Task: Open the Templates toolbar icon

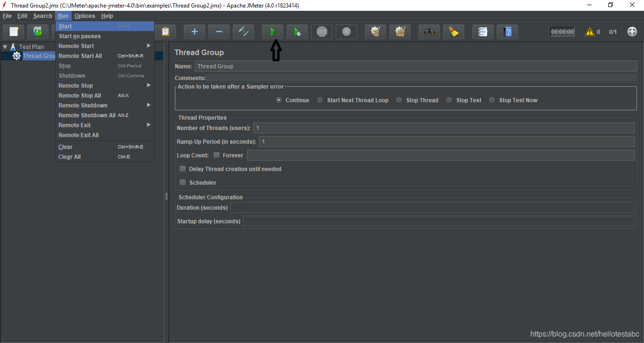Action: [38, 32]
